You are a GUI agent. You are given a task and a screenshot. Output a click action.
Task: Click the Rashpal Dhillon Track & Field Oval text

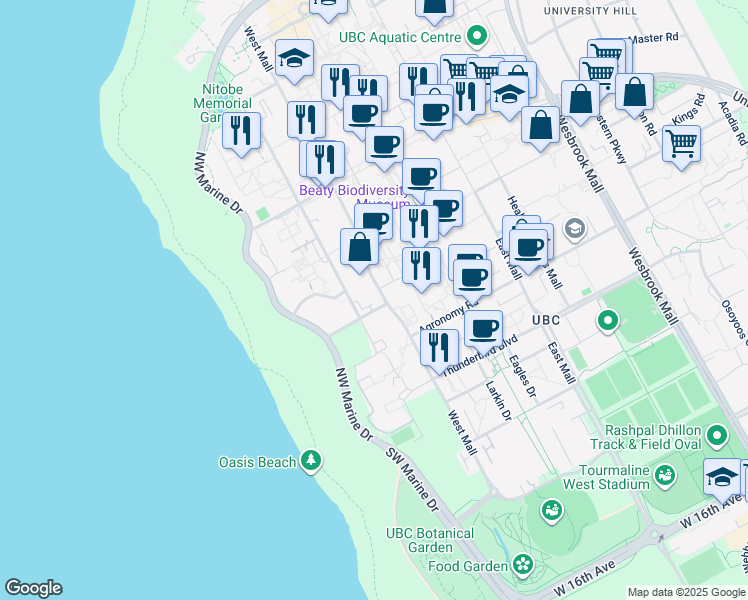646,437
